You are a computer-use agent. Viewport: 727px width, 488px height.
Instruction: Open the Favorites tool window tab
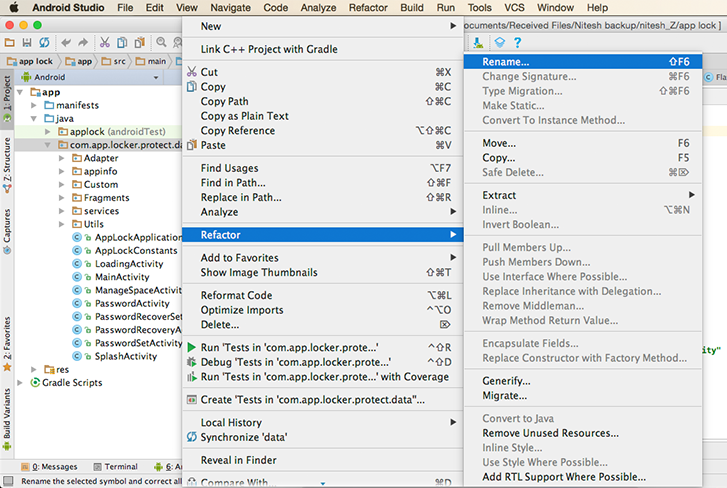(7, 344)
